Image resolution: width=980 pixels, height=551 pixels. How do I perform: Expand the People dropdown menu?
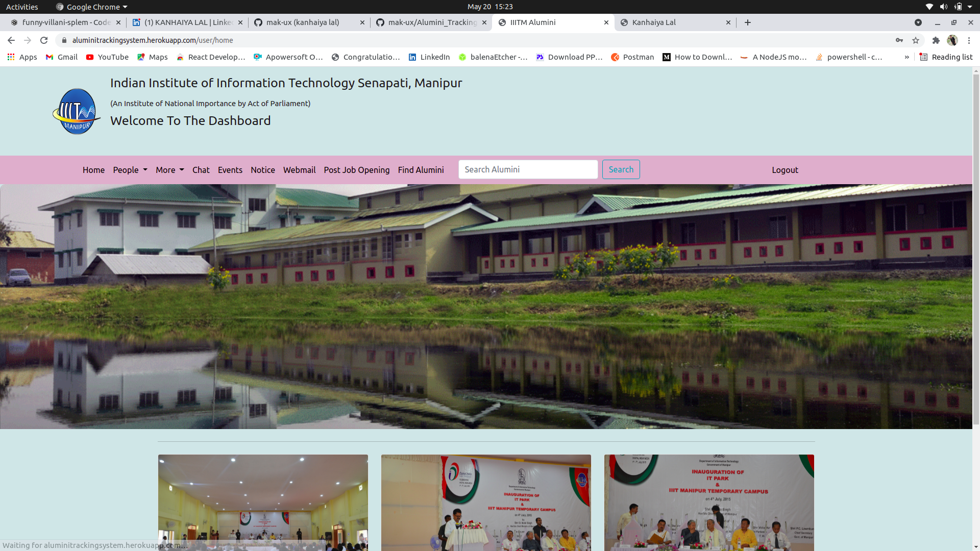130,170
